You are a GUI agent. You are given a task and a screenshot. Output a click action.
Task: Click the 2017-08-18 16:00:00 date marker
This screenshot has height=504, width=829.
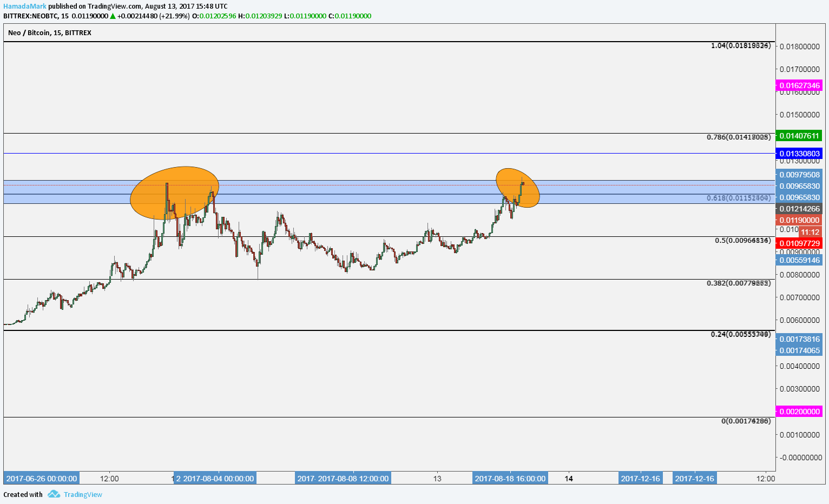(510, 479)
